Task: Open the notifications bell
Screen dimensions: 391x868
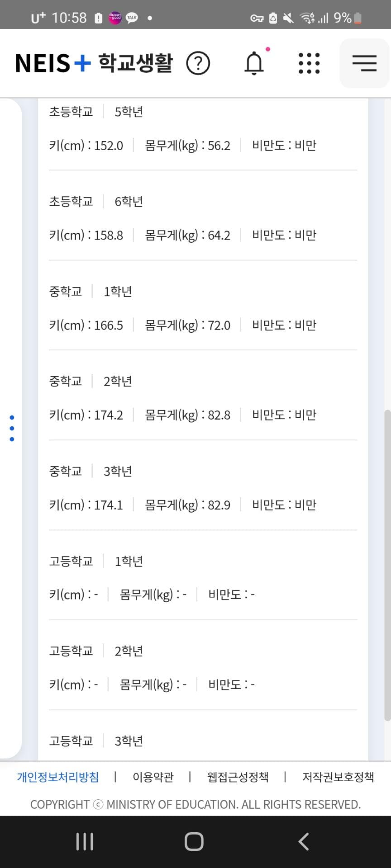Action: (x=254, y=63)
